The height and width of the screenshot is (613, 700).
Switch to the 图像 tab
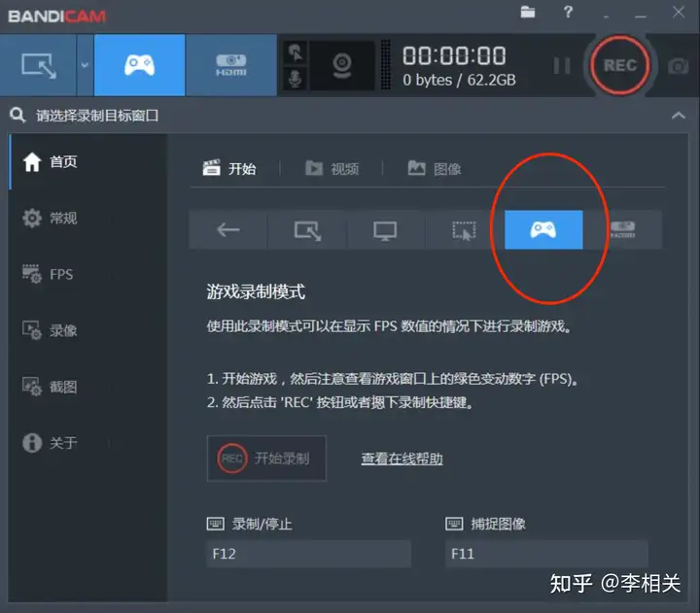point(435,169)
